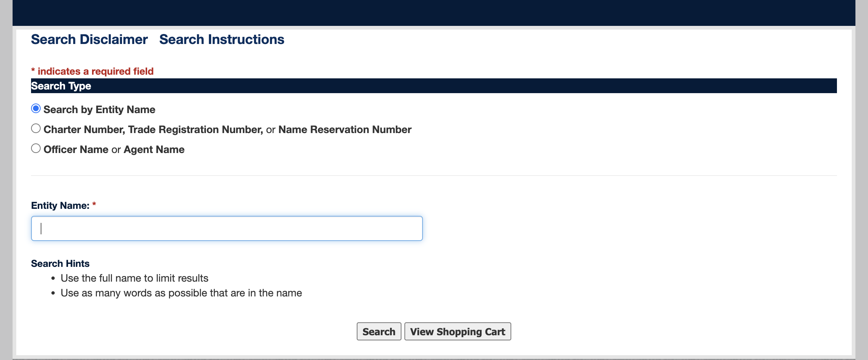Click the "Agent Name" label text
Screen dimensions: 868x360
154,150
